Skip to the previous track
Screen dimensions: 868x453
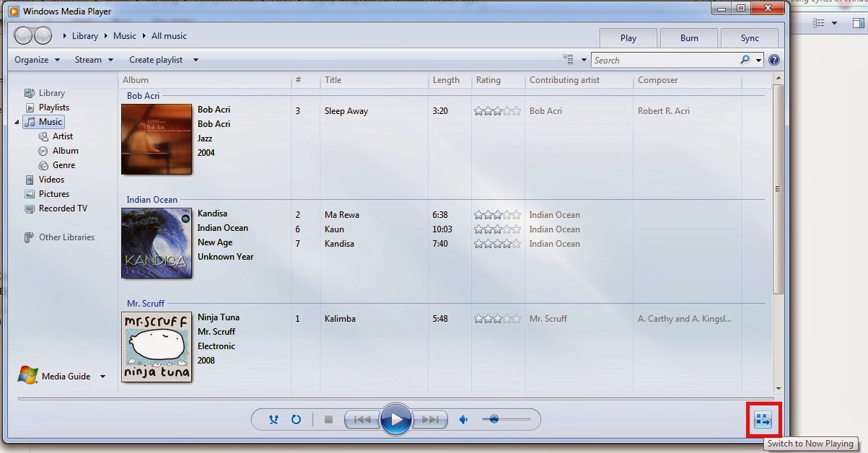tap(361, 419)
